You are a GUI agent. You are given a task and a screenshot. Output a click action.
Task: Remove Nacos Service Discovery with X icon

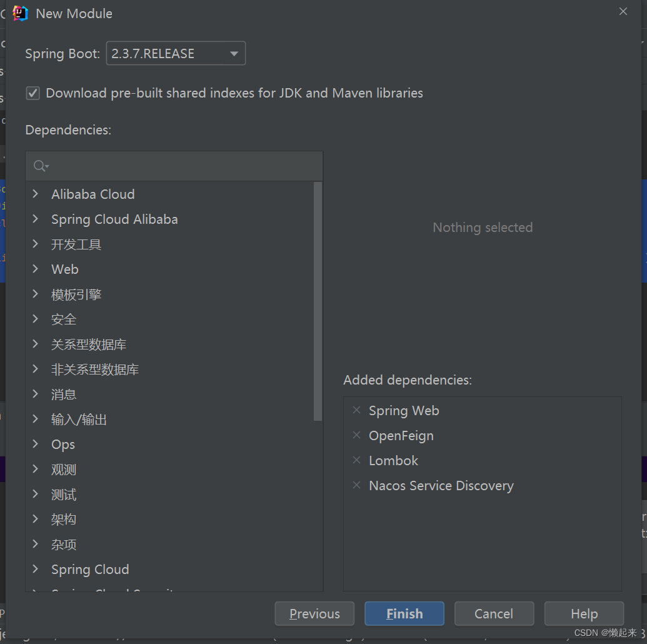(x=356, y=485)
